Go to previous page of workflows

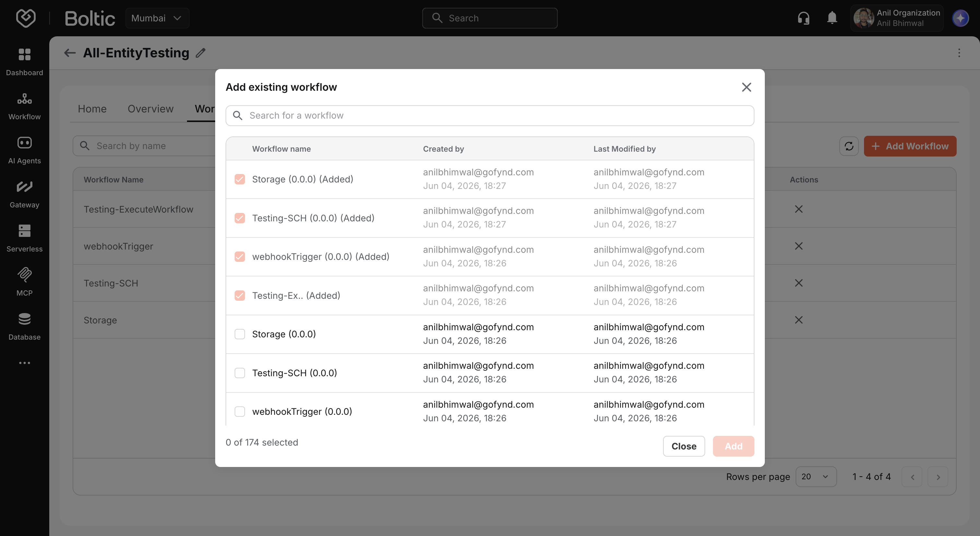pyautogui.click(x=912, y=477)
